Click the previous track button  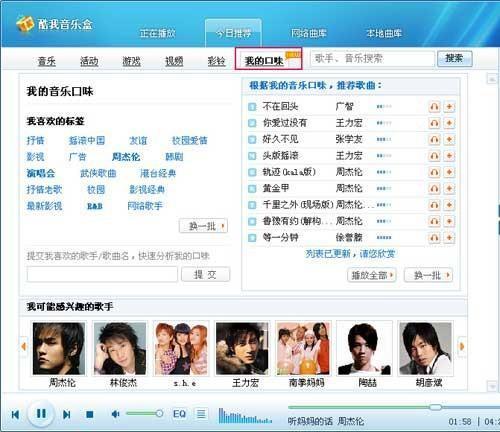click(15, 414)
